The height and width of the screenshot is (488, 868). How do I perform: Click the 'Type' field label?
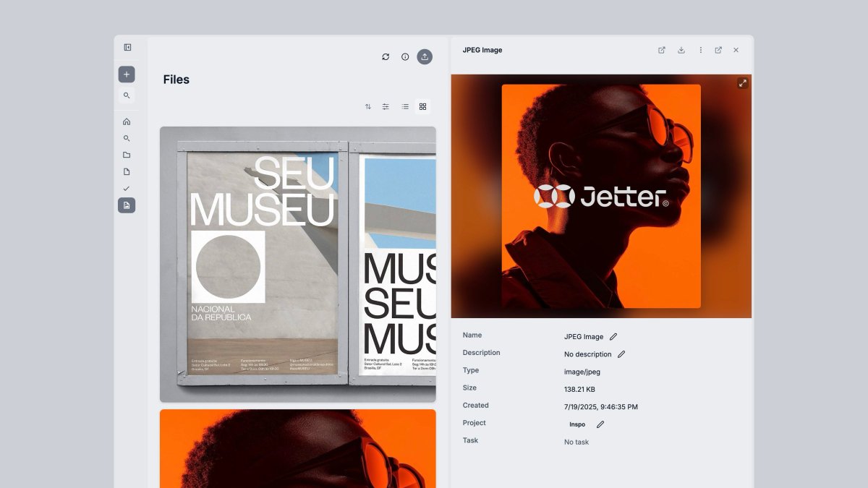[x=471, y=370]
